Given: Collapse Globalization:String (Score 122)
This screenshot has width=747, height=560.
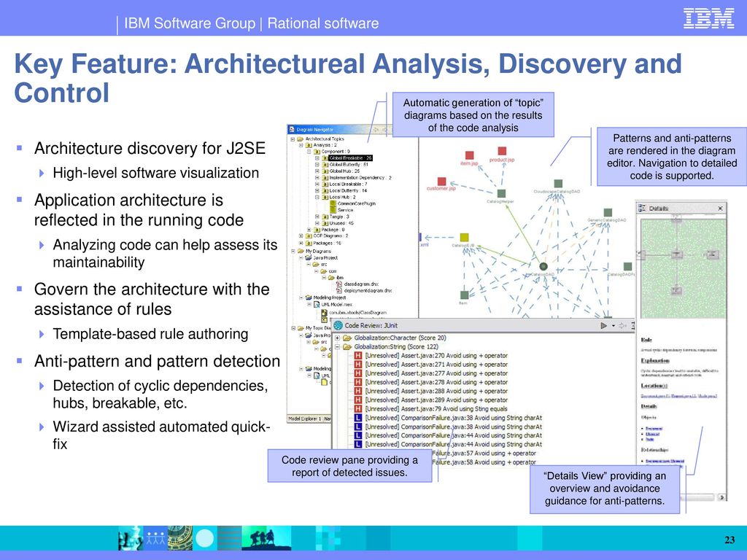Looking at the screenshot, I should pos(337,347).
